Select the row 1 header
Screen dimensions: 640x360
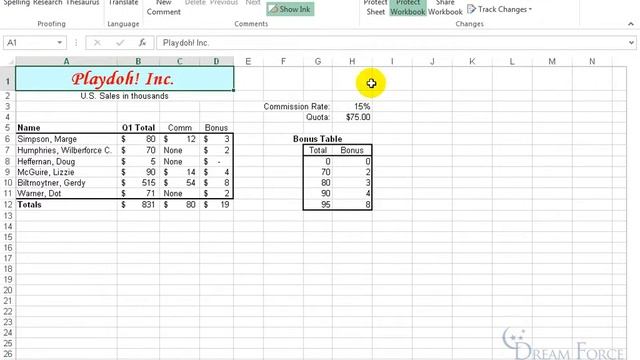tap(8, 78)
